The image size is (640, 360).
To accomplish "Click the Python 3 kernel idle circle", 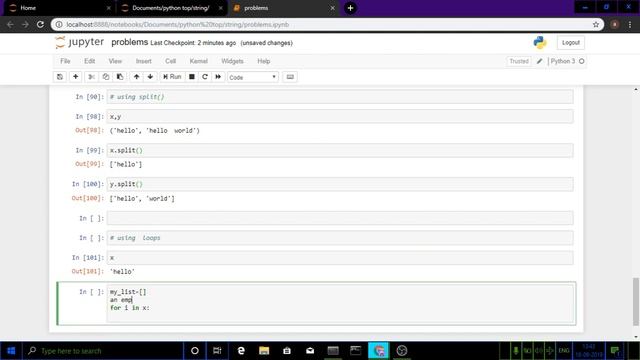I will click(582, 61).
